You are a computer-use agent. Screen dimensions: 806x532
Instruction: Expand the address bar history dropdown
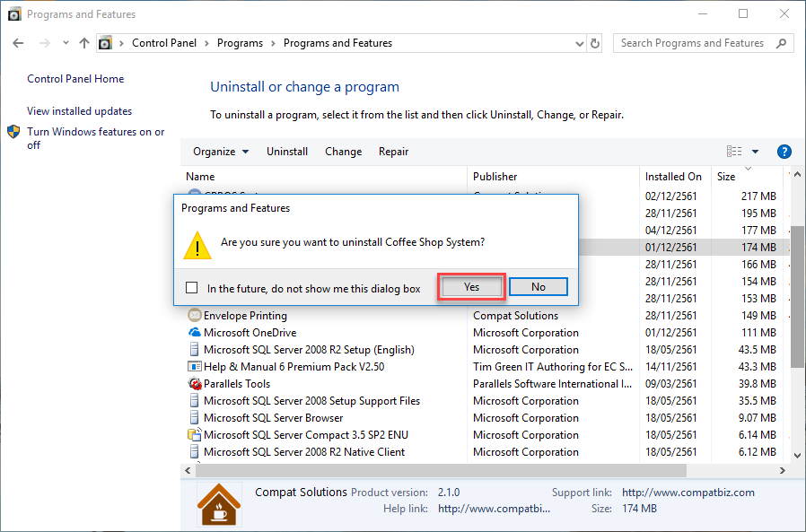pyautogui.click(x=579, y=44)
